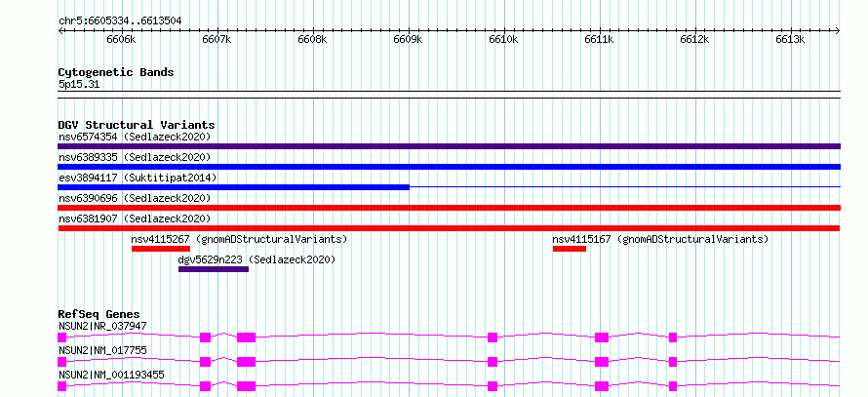Image resolution: width=868 pixels, height=397 pixels.
Task: Click the blue nsv6389335 variant bar
Action: [x=449, y=167]
